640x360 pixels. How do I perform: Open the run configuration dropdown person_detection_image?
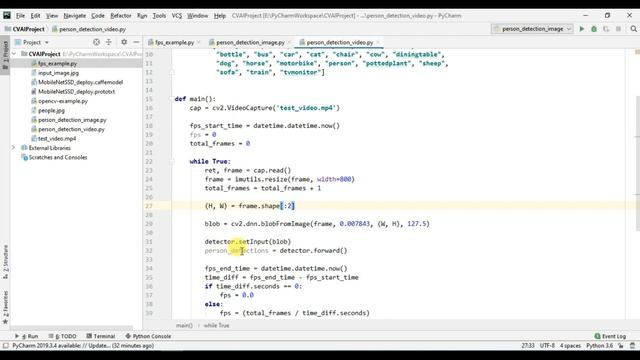click(x=532, y=29)
